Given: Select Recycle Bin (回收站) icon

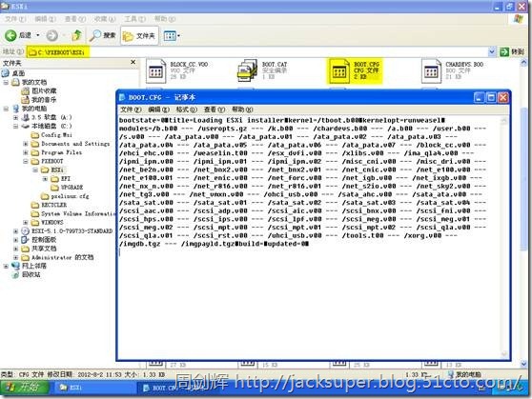Looking at the screenshot, I should pos(15,275).
